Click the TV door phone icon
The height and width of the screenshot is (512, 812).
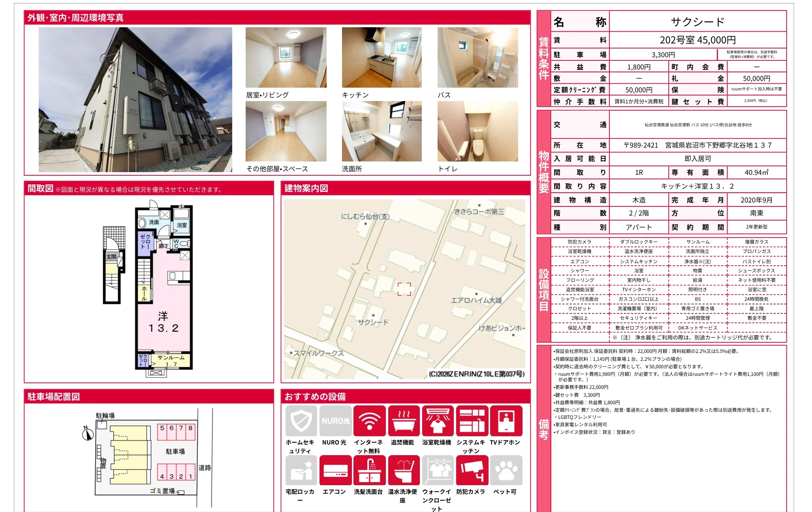[x=506, y=421]
